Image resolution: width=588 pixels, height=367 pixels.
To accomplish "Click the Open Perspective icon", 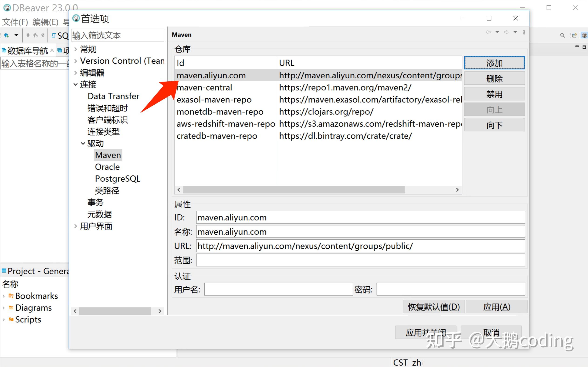I will (x=574, y=35).
